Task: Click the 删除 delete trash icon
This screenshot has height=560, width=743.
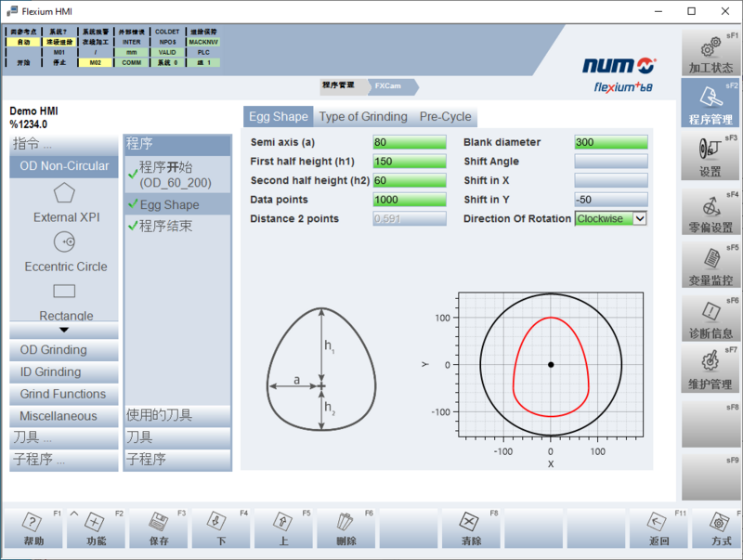Action: pos(347,527)
